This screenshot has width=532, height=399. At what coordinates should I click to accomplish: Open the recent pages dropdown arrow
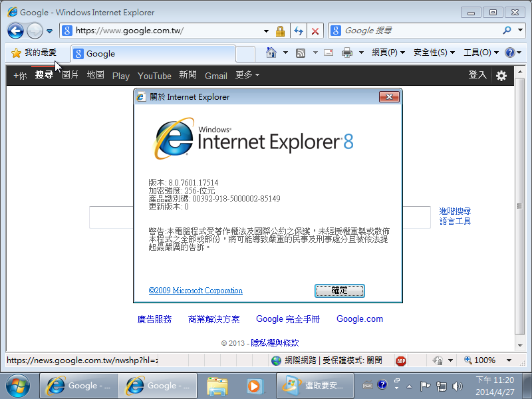coord(49,31)
